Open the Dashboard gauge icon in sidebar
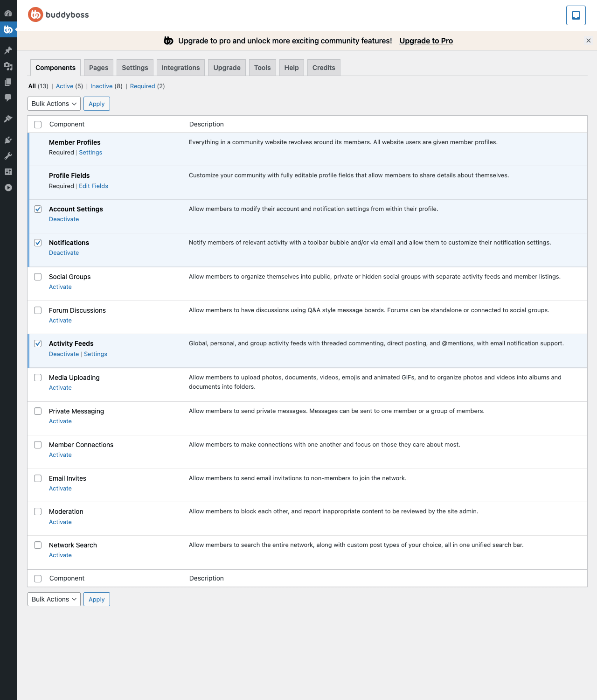The image size is (597, 700). click(x=8, y=13)
